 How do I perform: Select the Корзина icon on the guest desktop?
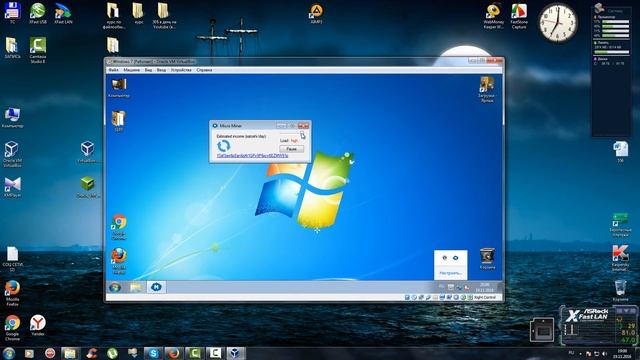(x=487, y=259)
